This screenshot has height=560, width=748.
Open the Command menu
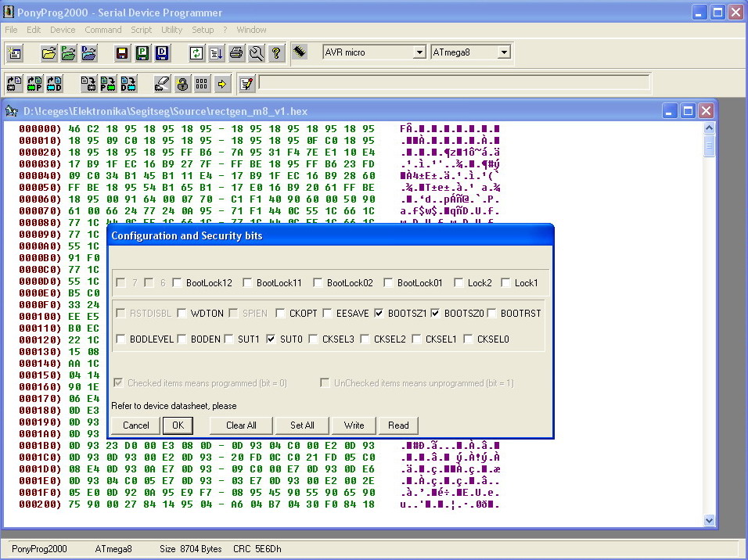click(103, 30)
